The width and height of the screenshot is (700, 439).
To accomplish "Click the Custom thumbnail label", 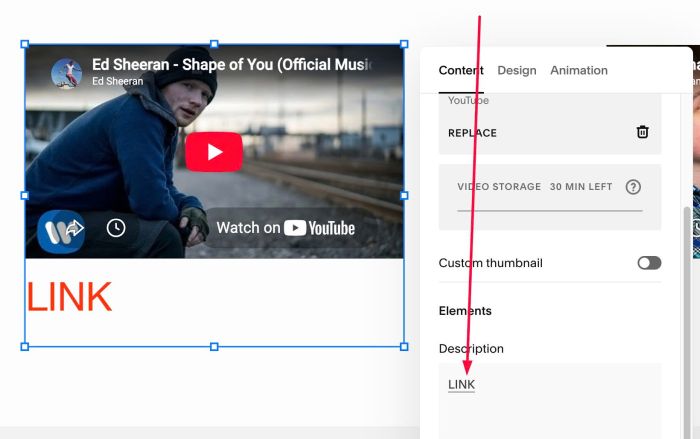I will tap(491, 263).
